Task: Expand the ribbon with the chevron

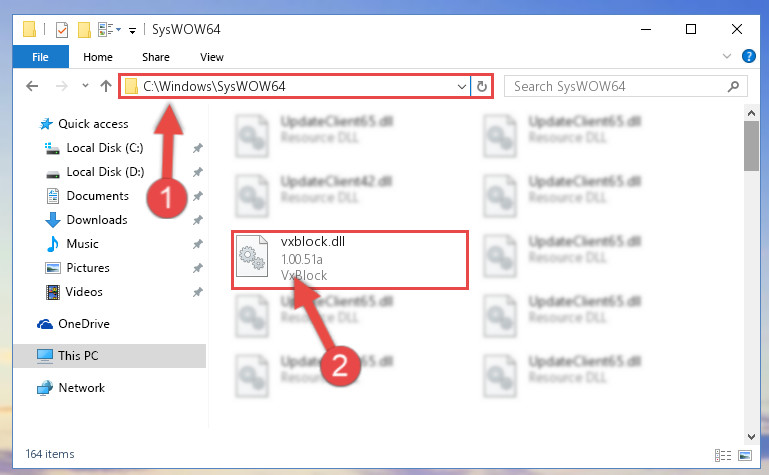Action: 727,56
